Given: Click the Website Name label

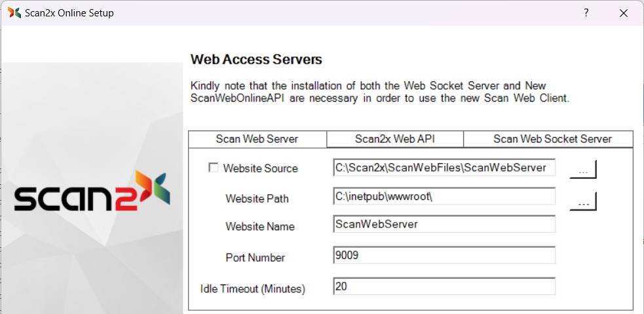Looking at the screenshot, I should pyautogui.click(x=260, y=226).
